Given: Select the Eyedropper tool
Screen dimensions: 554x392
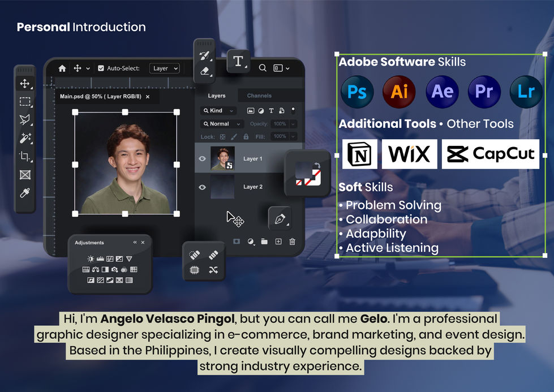Looking at the screenshot, I should [x=25, y=193].
